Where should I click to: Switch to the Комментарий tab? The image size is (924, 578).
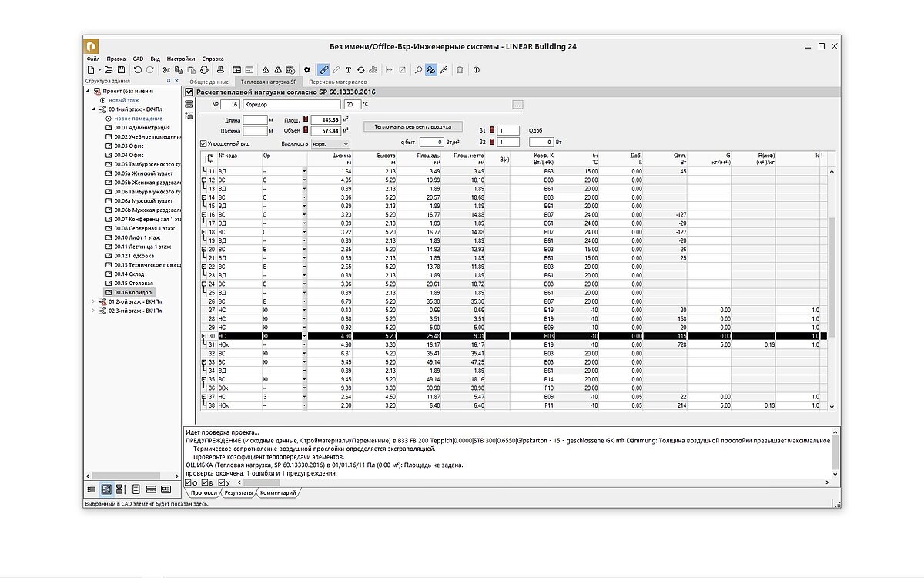pyautogui.click(x=278, y=492)
